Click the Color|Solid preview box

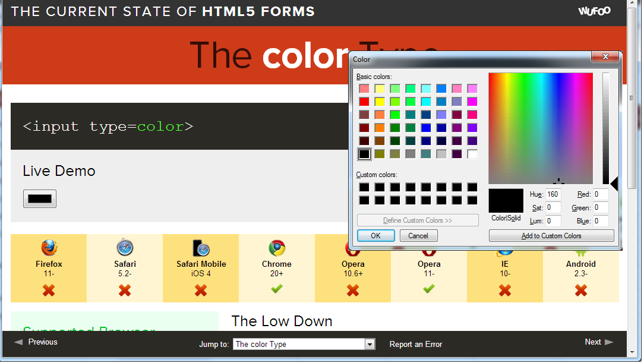point(506,200)
